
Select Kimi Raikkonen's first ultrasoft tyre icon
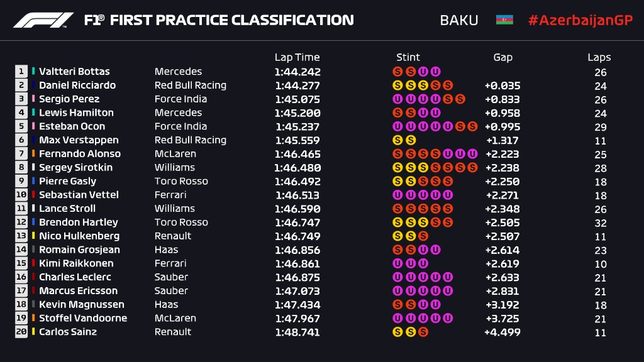(397, 263)
